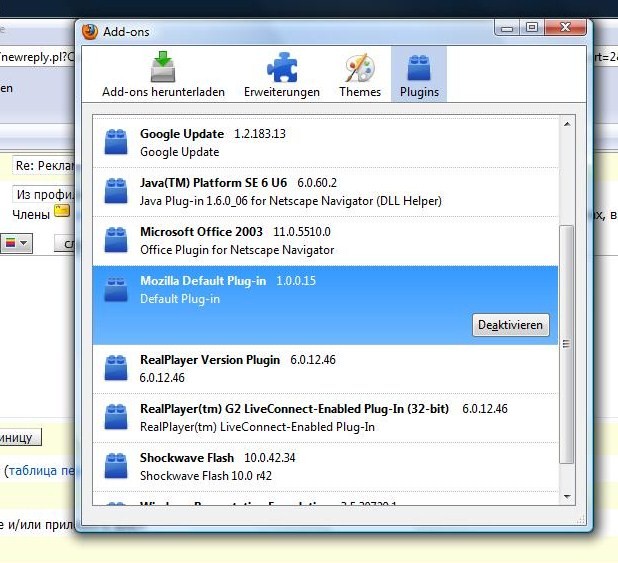618x563 pixels.
Task: Click the Shockwave Flash 10.0 r42 description
Action: click(x=206, y=476)
